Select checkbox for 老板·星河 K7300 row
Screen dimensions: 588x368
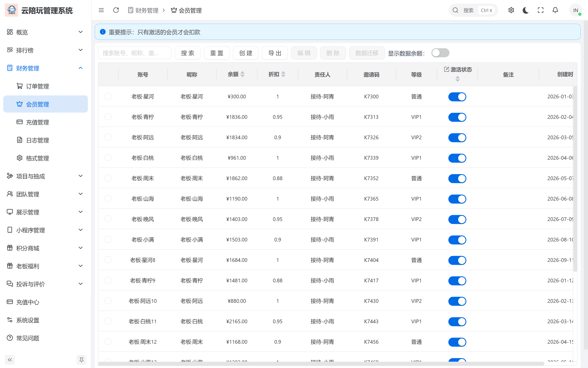pos(108,96)
